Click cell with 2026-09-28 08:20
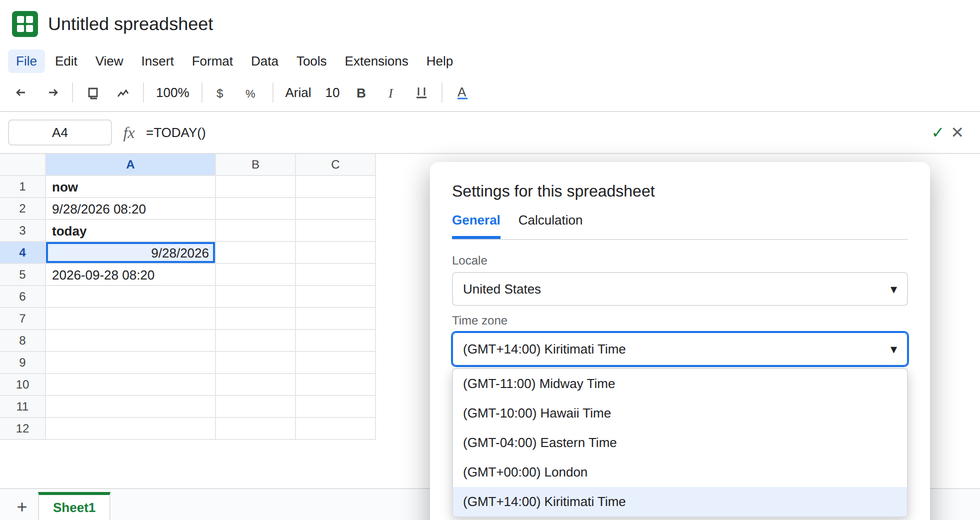Screen dimensions: 980x520 [x=130, y=275]
